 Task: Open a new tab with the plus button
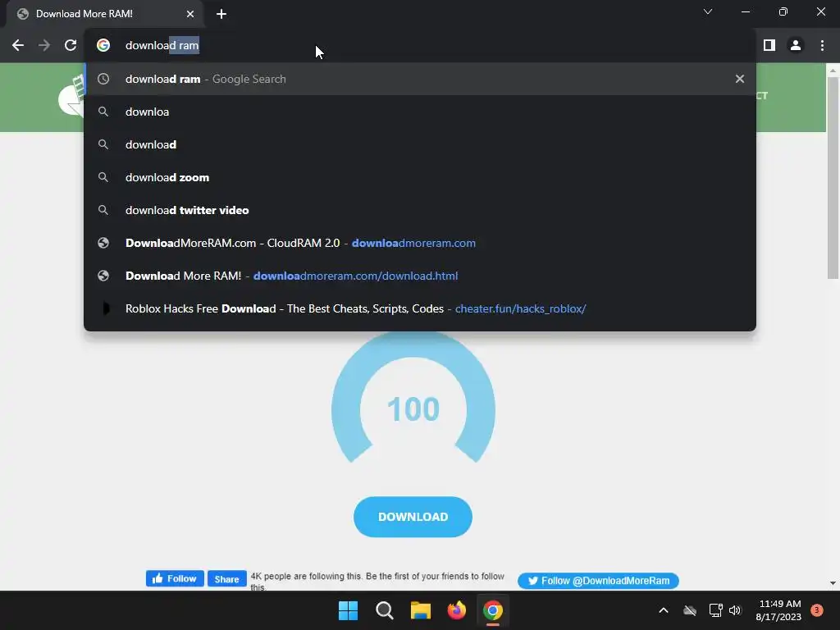tap(221, 14)
